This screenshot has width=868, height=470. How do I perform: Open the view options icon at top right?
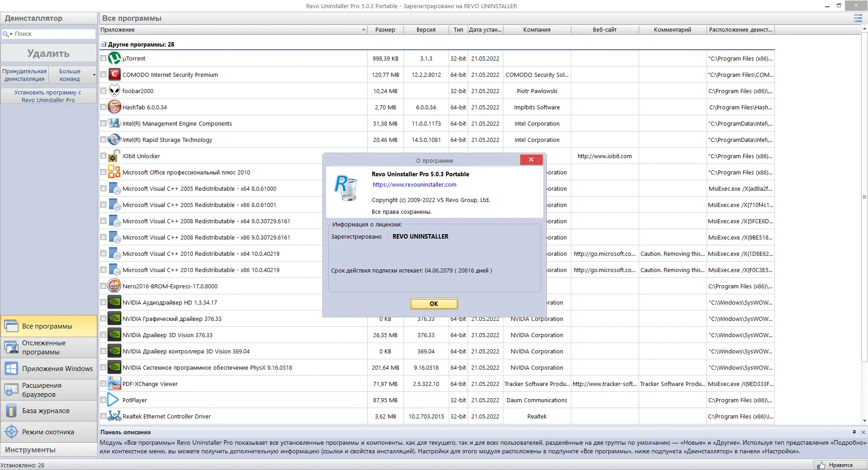pos(858,18)
